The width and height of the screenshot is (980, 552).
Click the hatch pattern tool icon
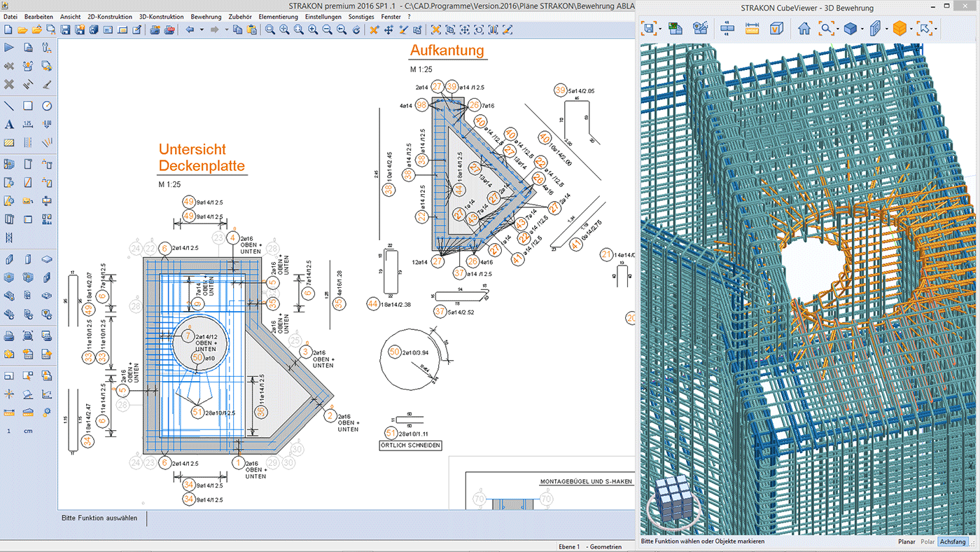tap(9, 142)
